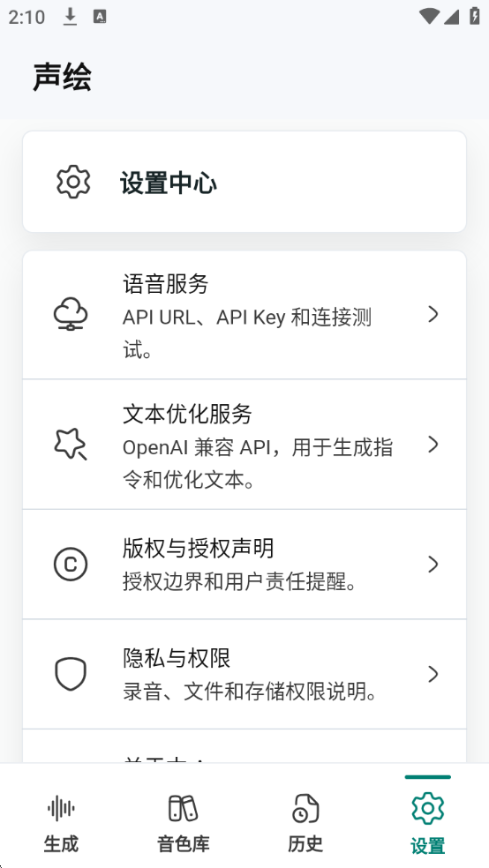Tap the 设置中心 header card
The image size is (489, 868).
[244, 182]
